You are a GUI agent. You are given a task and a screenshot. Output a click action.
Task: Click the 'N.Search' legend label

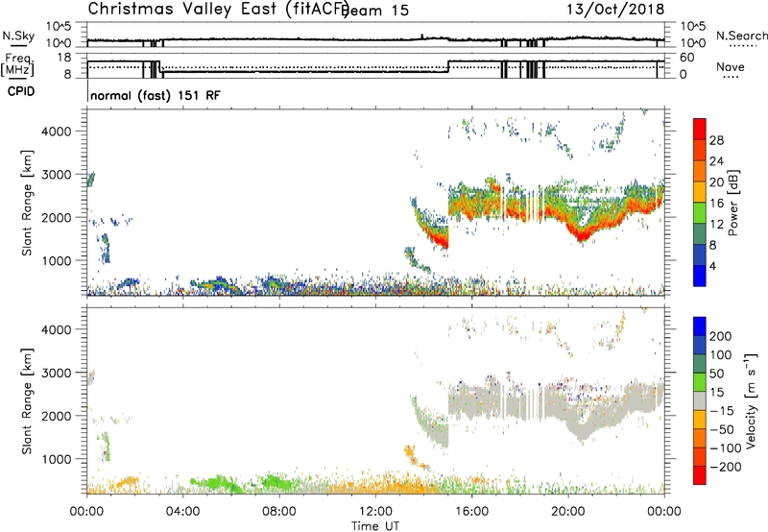coord(741,36)
